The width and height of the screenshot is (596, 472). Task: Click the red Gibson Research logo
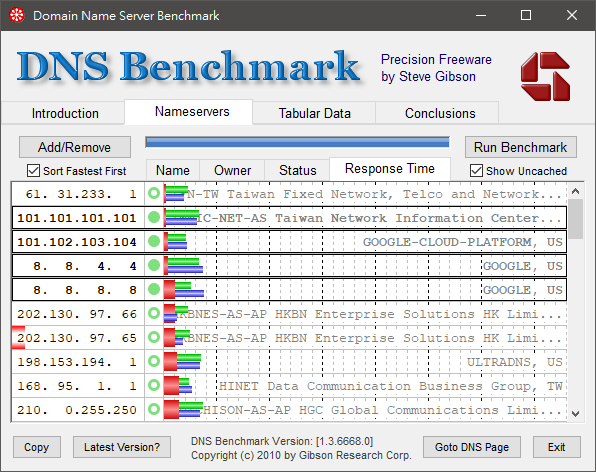pos(545,76)
